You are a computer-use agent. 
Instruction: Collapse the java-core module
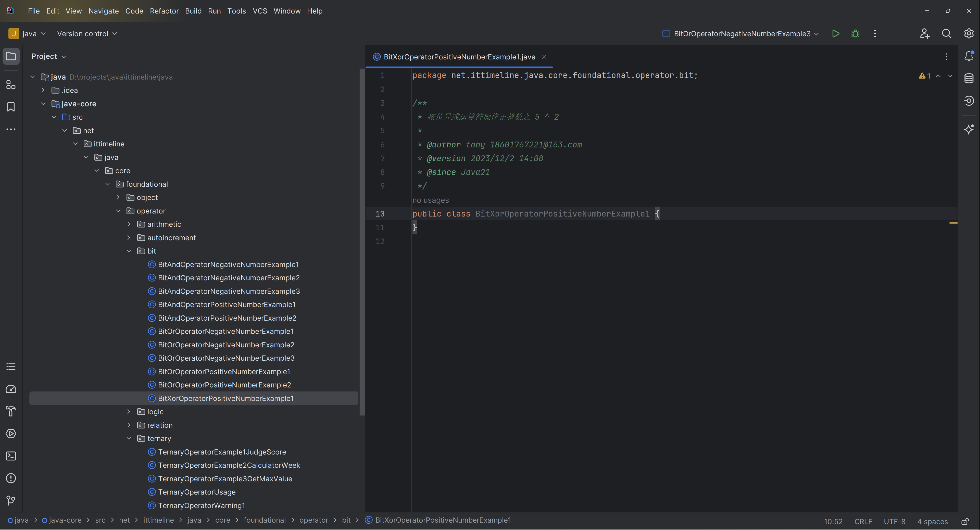43,104
